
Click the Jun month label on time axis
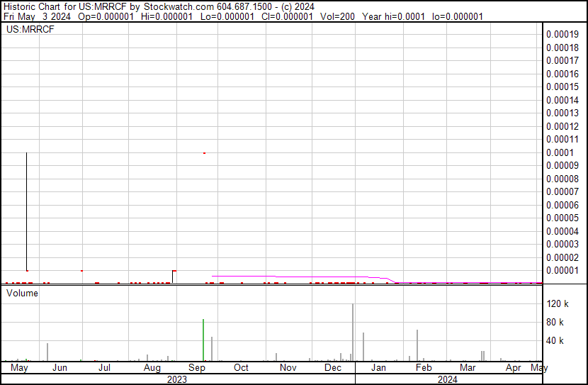coord(60,367)
